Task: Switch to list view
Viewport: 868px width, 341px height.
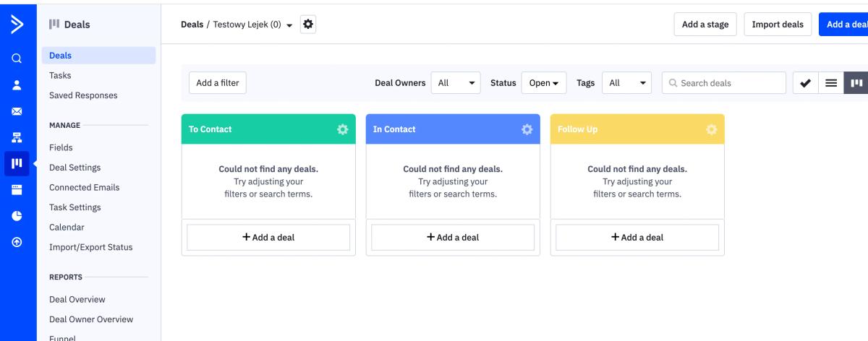Action: 831,83
